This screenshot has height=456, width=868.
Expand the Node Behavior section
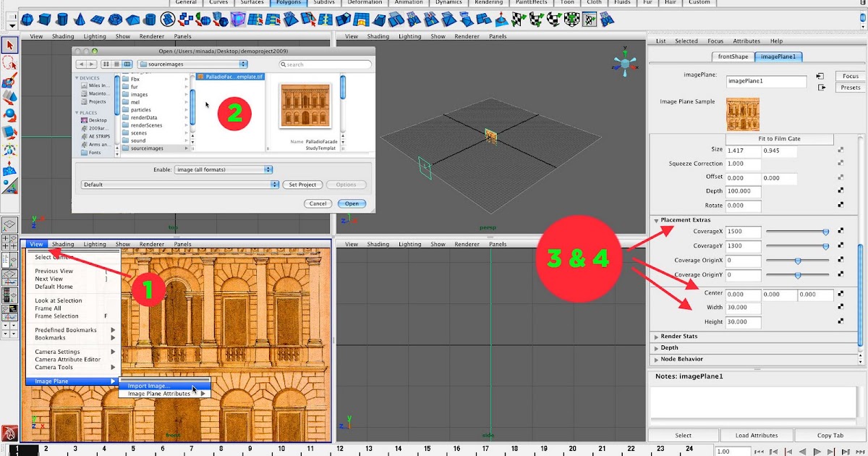[681, 359]
